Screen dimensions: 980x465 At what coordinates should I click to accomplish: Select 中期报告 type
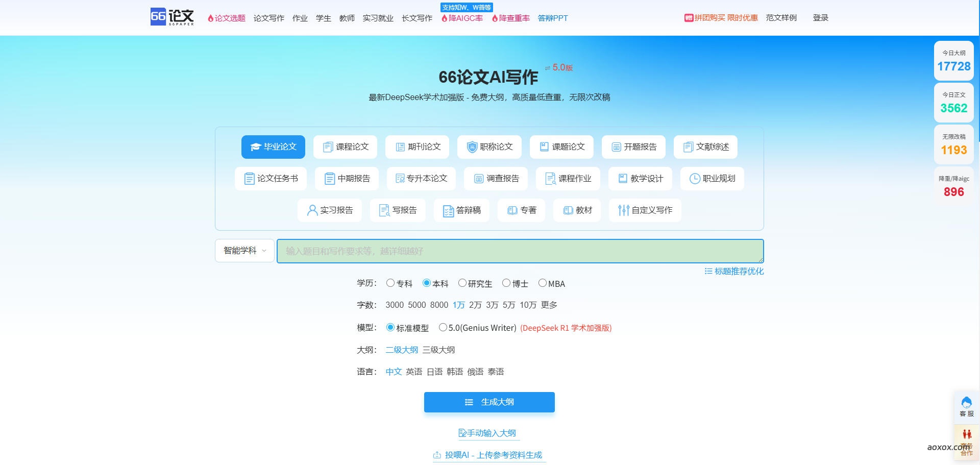tap(347, 179)
